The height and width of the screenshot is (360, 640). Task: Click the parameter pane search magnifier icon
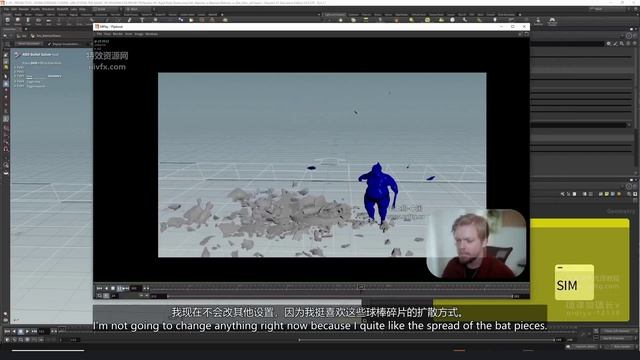[x=622, y=43]
